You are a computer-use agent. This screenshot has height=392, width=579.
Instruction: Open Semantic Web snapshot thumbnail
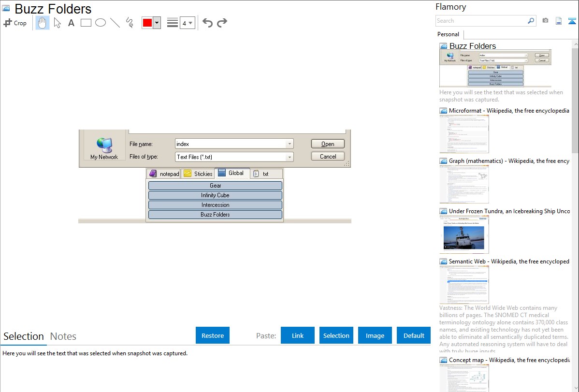coord(464,285)
